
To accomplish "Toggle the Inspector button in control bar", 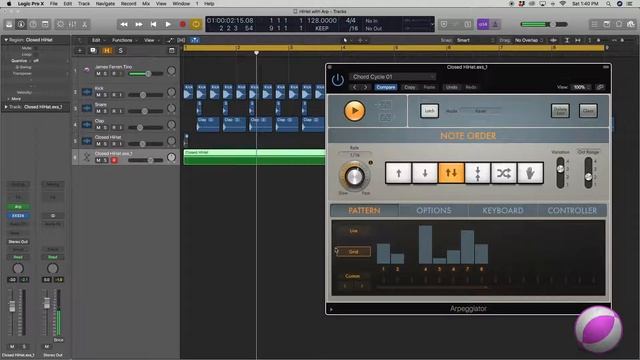I will (20, 24).
